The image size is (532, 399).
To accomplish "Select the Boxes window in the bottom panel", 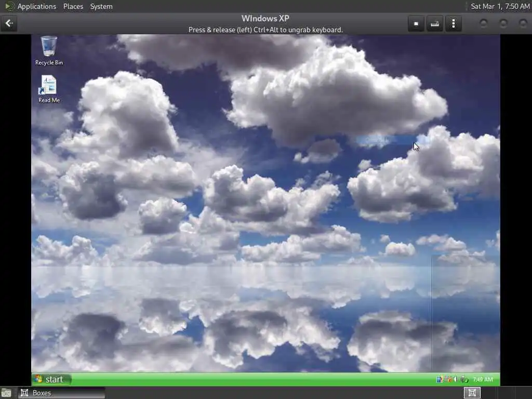I will click(x=61, y=393).
